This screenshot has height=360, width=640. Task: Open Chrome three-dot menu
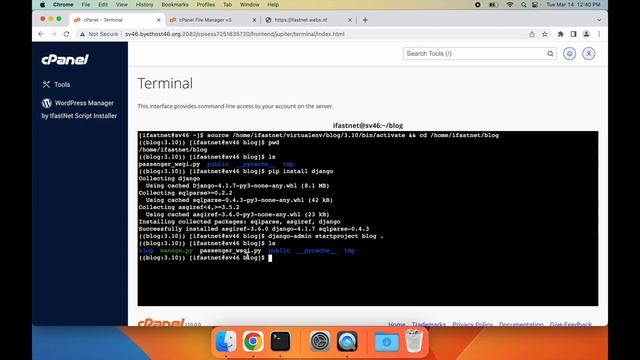pos(599,34)
